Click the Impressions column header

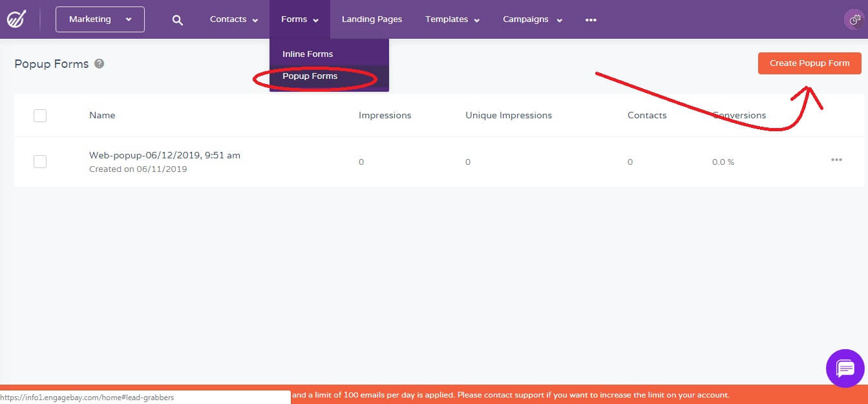pos(385,115)
